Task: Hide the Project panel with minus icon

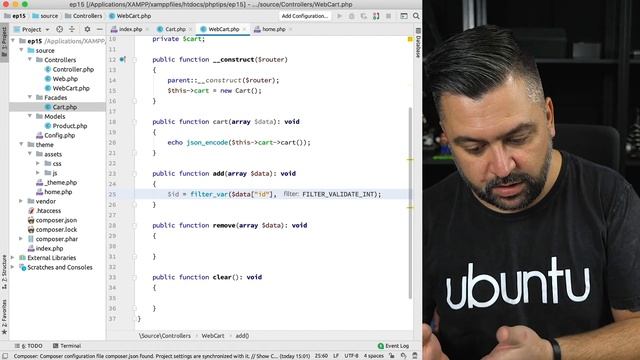Action: pos(99,29)
